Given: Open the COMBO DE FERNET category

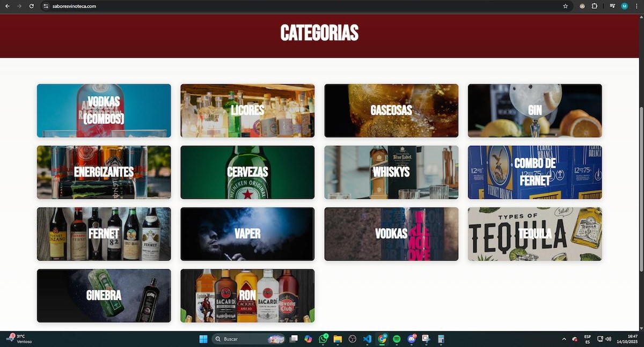Looking at the screenshot, I should tap(535, 172).
